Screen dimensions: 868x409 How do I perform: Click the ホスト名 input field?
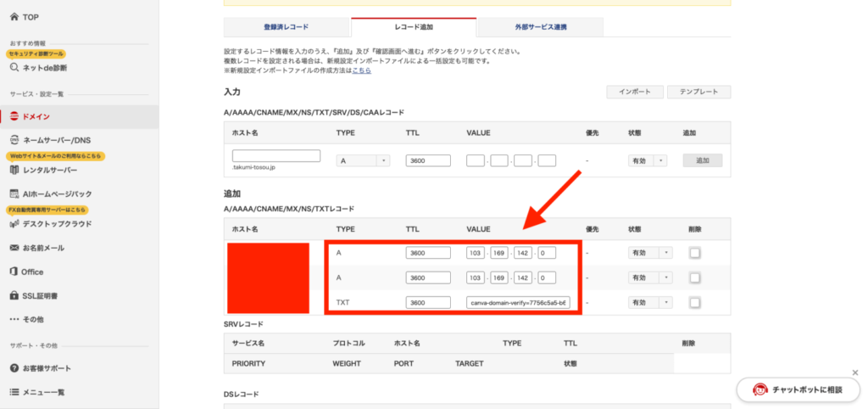[275, 155]
